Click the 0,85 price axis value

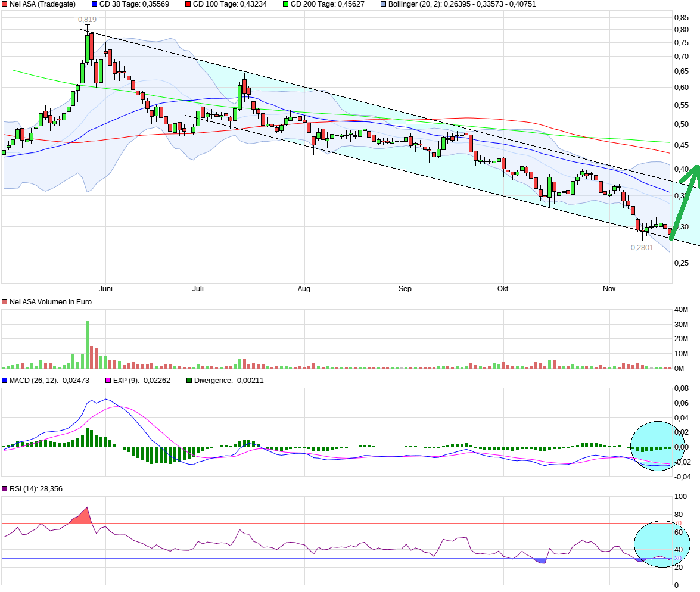682,18
